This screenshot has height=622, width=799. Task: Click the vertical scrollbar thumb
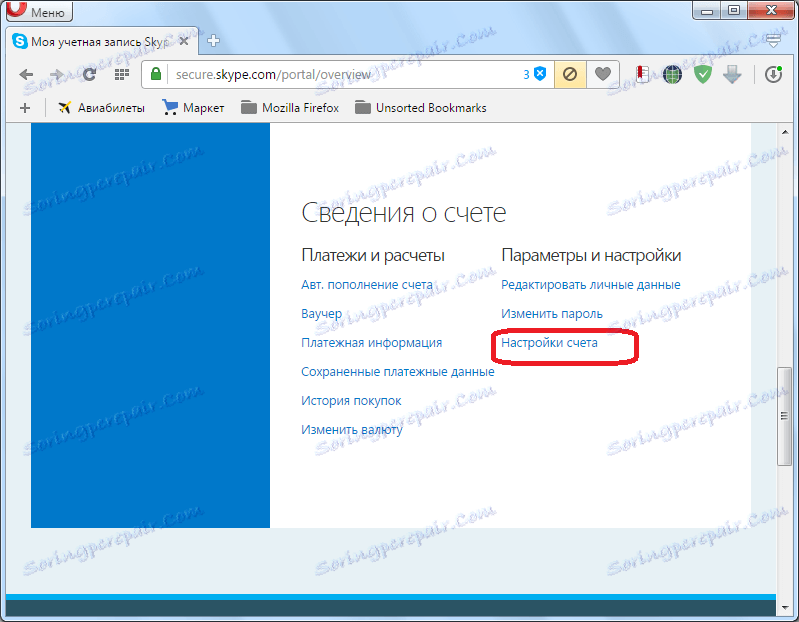[785, 416]
